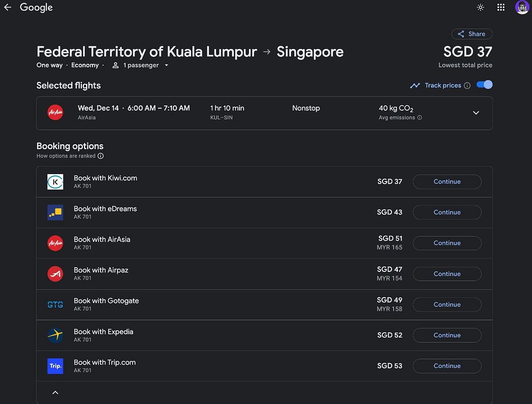Open info about how options are ranked
Viewport: 532px width, 404px height.
[101, 156]
